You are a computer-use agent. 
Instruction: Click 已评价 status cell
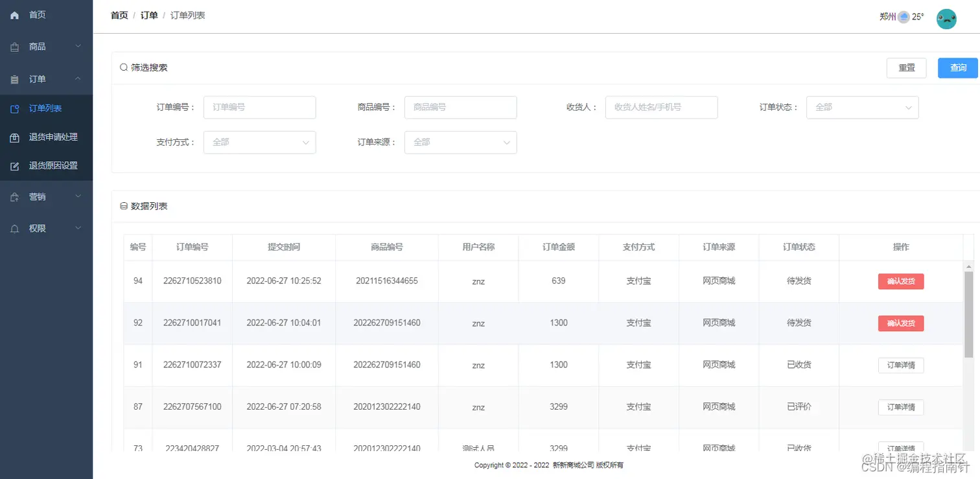(x=799, y=407)
